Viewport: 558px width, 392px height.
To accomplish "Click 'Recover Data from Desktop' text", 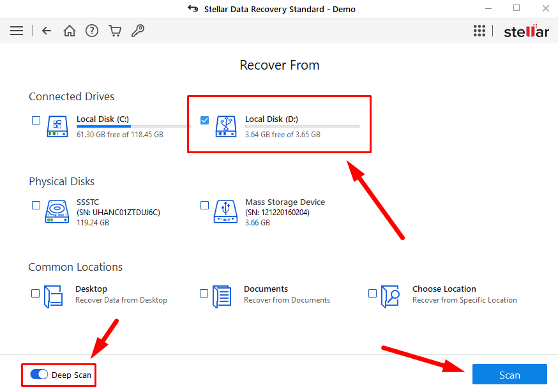I will click(x=121, y=300).
